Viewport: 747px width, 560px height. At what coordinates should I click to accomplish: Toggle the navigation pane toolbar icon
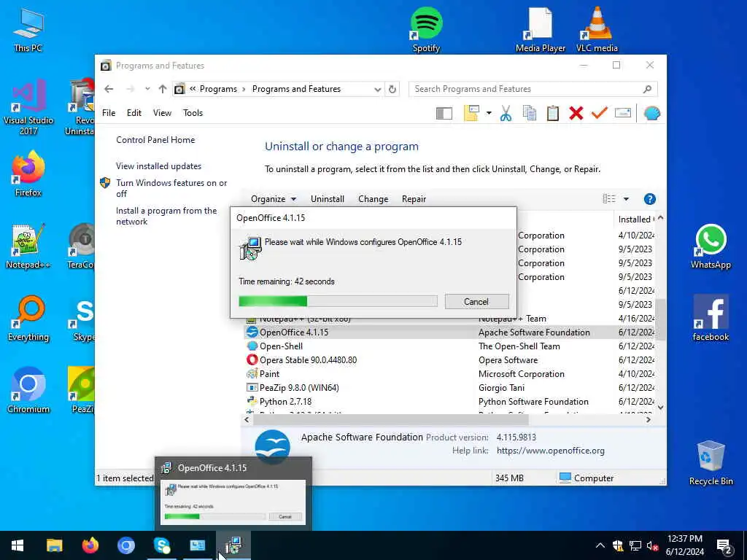coord(444,113)
